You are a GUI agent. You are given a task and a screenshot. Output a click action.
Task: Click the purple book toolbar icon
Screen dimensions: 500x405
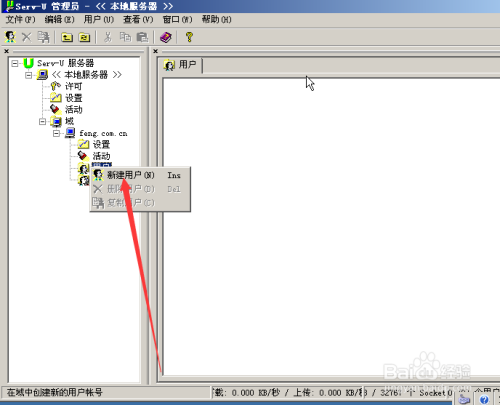(166, 37)
